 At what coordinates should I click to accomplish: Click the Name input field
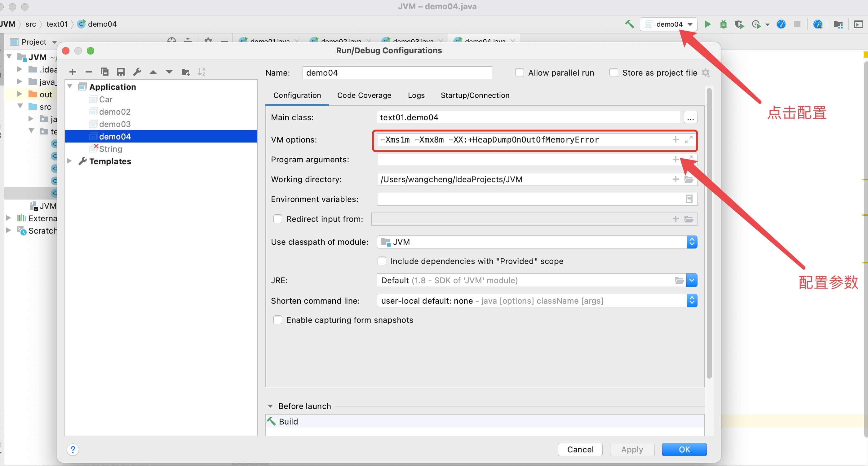[397, 73]
